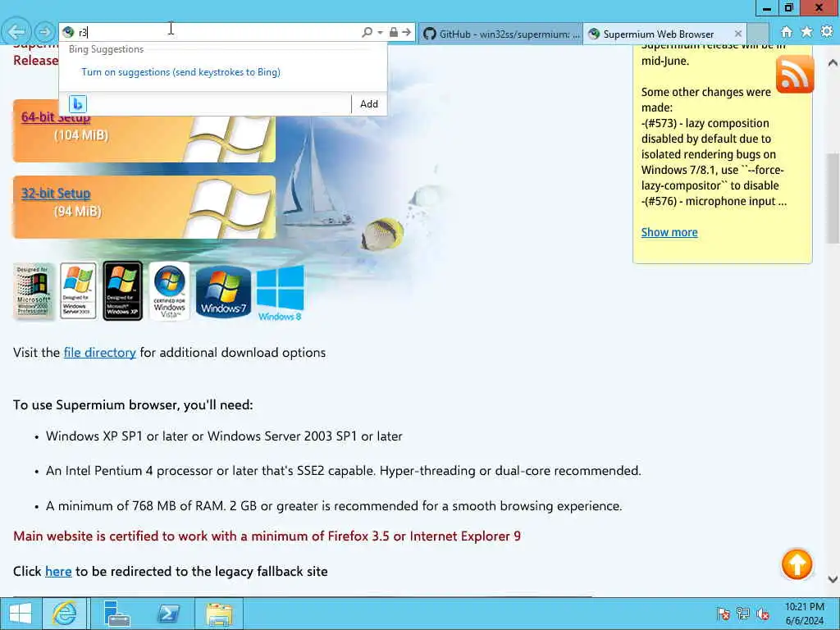Screen dimensions: 840x630
Task: Select the Bing search provider icon
Action: point(78,104)
